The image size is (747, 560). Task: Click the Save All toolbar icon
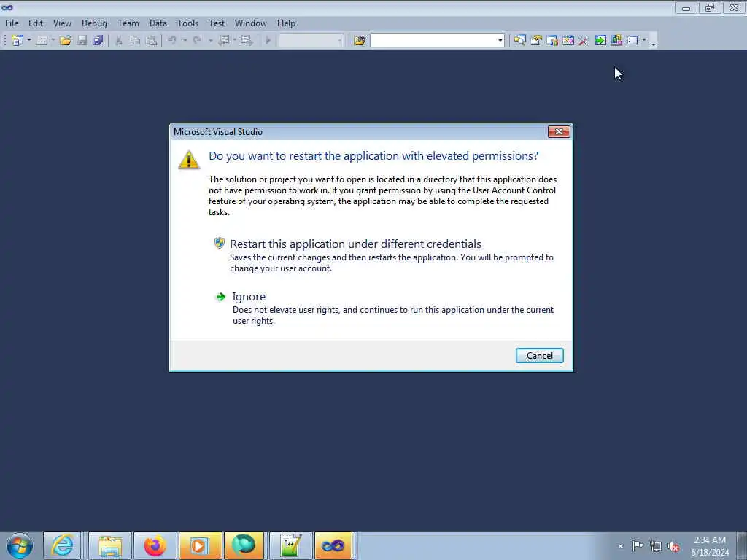(98, 41)
